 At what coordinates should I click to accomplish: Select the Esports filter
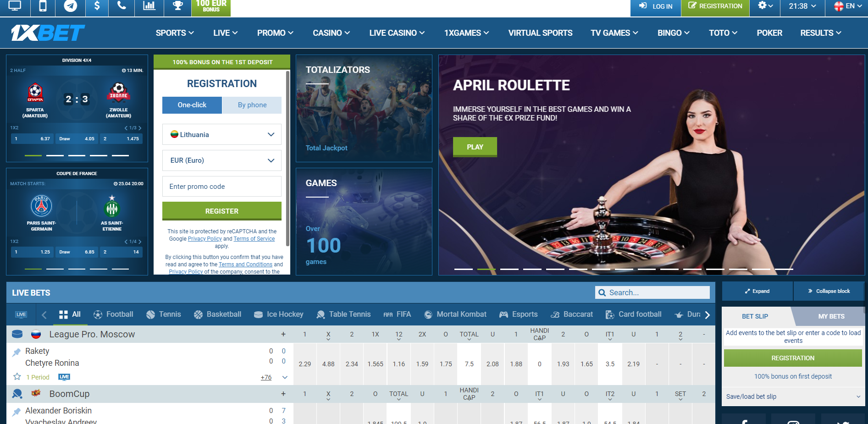(518, 314)
